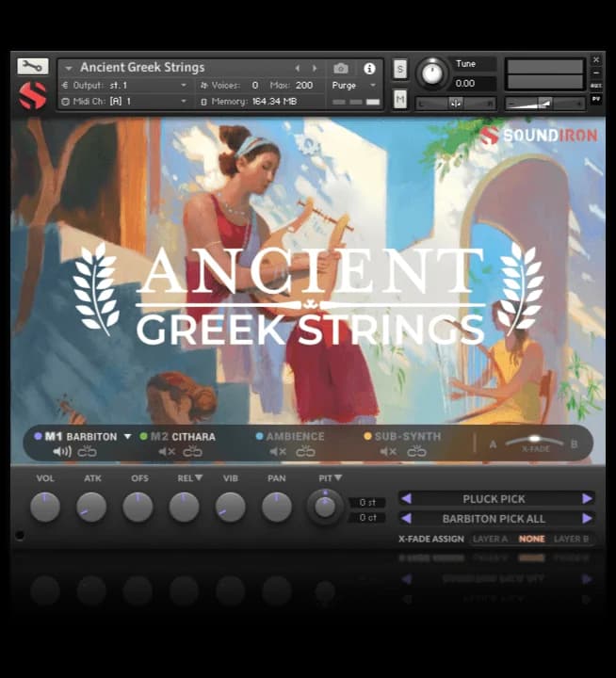Click the Pluck Pick articulation name

pyautogui.click(x=494, y=499)
